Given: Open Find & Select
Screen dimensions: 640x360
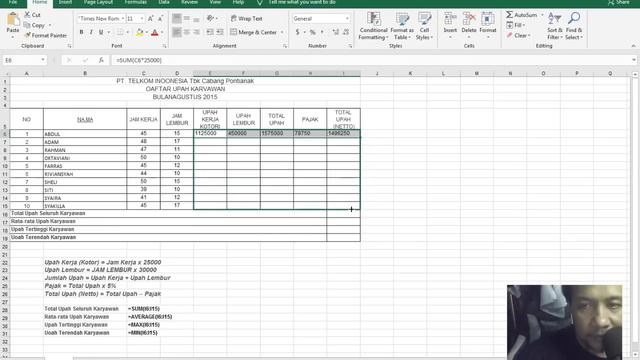Looking at the screenshot, I should click(x=574, y=26).
